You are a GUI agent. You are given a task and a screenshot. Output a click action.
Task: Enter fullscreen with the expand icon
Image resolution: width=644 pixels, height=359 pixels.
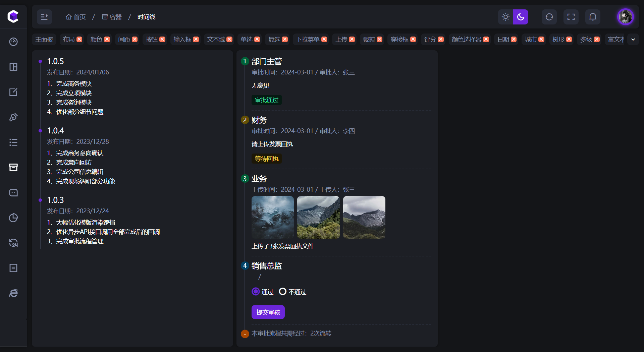(x=571, y=17)
